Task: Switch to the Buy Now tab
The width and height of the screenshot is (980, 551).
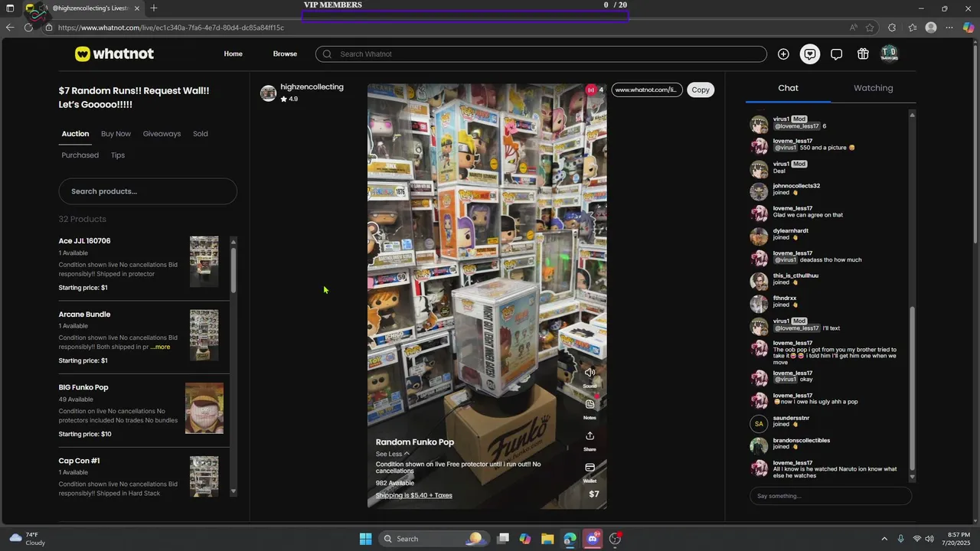Action: click(116, 134)
